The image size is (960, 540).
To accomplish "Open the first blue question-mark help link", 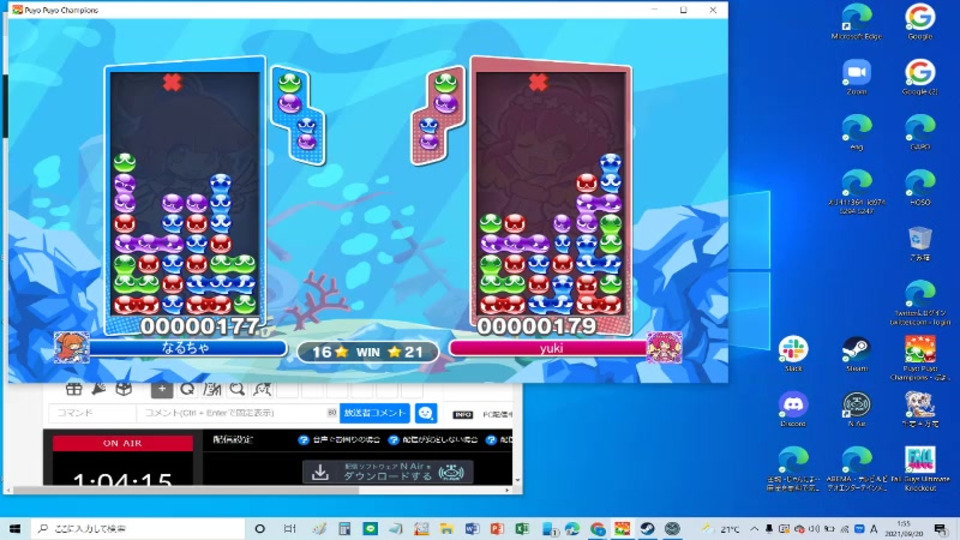I will click(x=303, y=440).
